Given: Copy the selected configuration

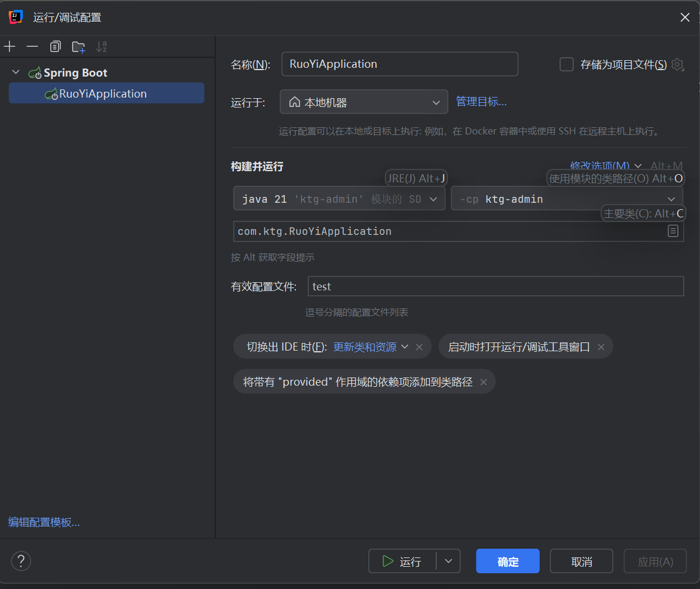Looking at the screenshot, I should [x=56, y=46].
